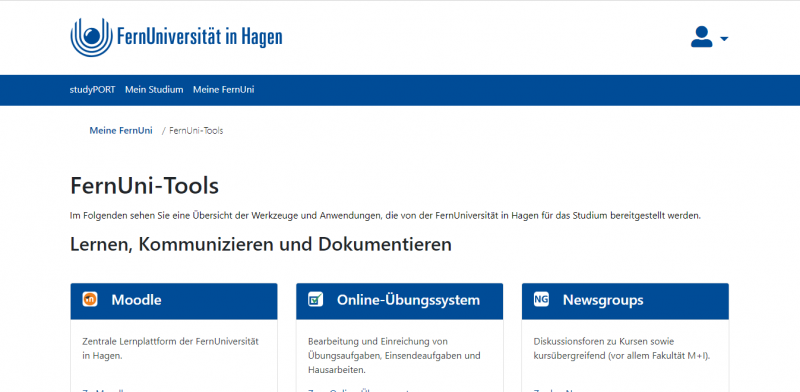The image size is (800, 392).
Task: Click the FernUniversität circular logo emblem
Action: tap(91, 37)
